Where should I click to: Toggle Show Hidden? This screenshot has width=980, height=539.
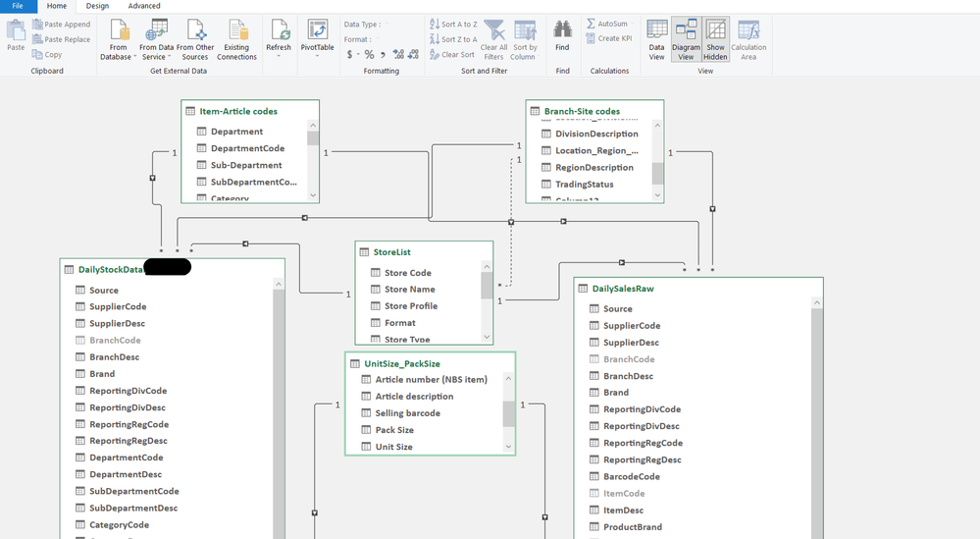pos(715,40)
